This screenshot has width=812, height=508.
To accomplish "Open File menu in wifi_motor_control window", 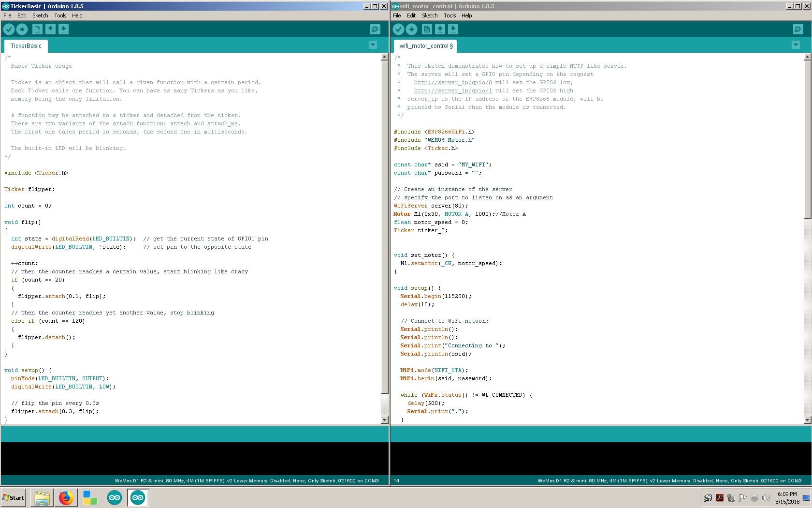I will click(397, 15).
